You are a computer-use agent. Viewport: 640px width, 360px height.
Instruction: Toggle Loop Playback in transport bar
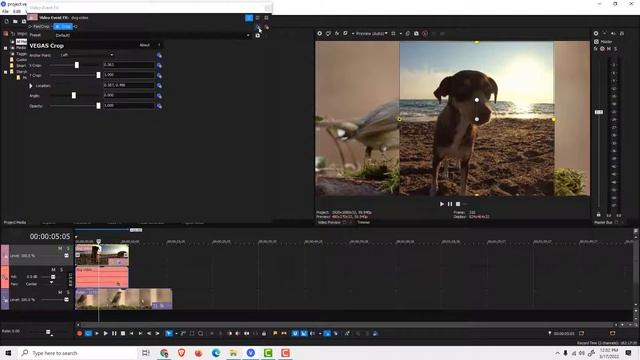88,333
